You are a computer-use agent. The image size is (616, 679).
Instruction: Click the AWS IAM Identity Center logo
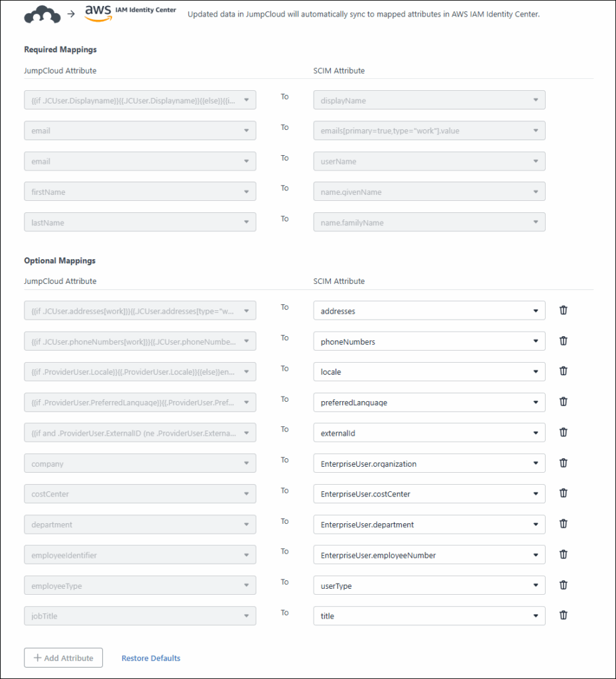130,13
